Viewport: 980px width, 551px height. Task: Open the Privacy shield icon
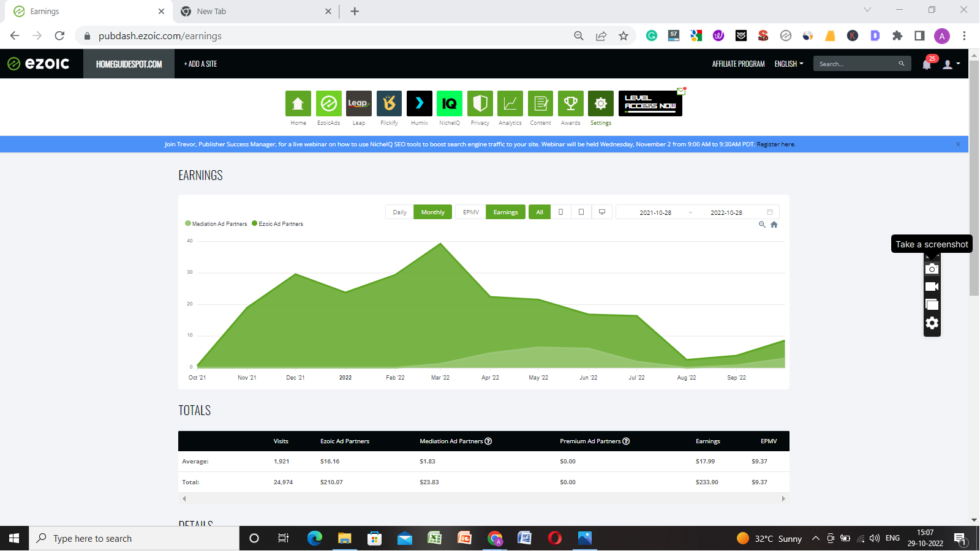480,103
